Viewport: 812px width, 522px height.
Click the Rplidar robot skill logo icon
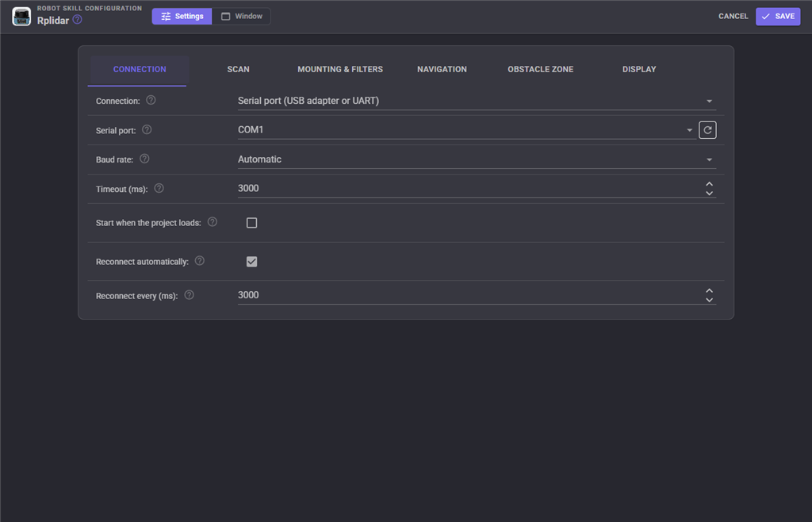point(21,17)
